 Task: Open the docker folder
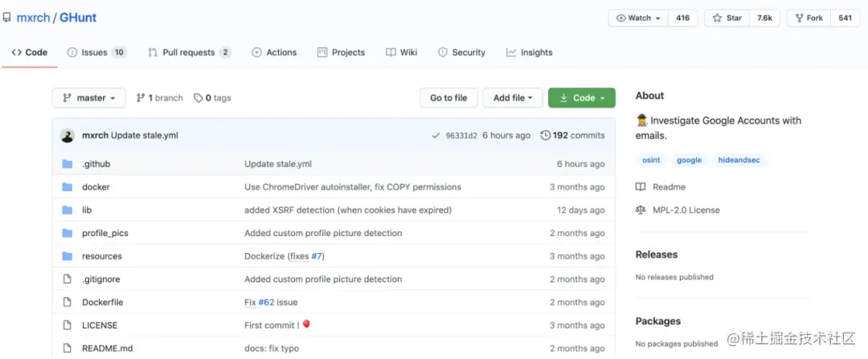click(x=96, y=187)
